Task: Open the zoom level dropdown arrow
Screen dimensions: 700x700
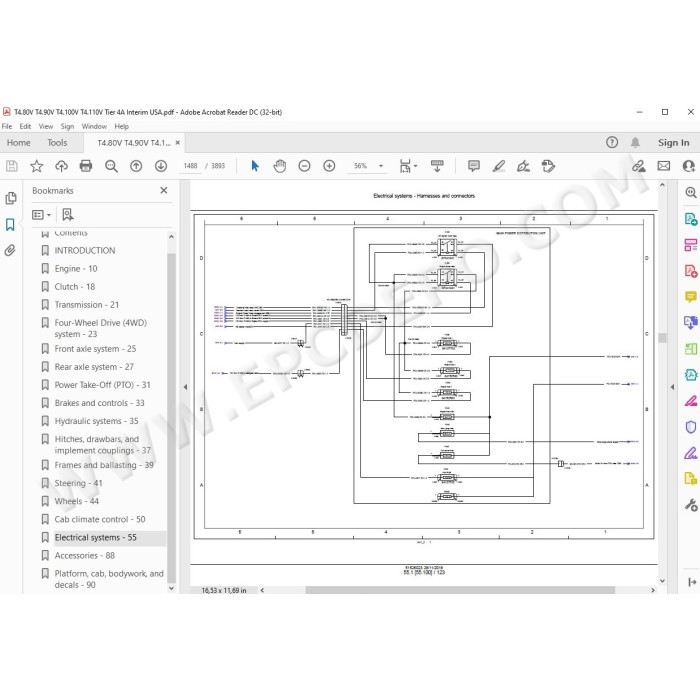Action: (381, 166)
